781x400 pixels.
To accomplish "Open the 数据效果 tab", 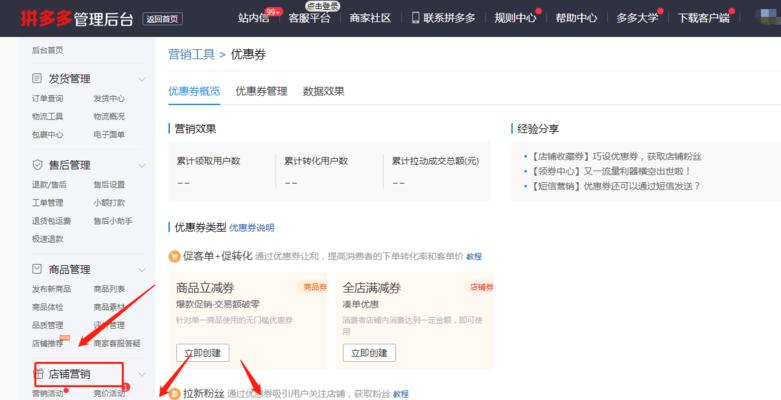I will point(324,91).
